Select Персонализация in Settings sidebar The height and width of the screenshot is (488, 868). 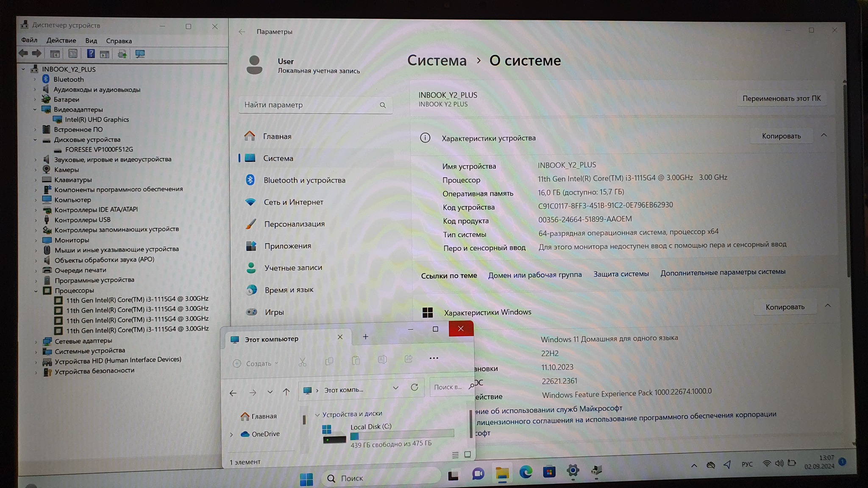pos(294,224)
